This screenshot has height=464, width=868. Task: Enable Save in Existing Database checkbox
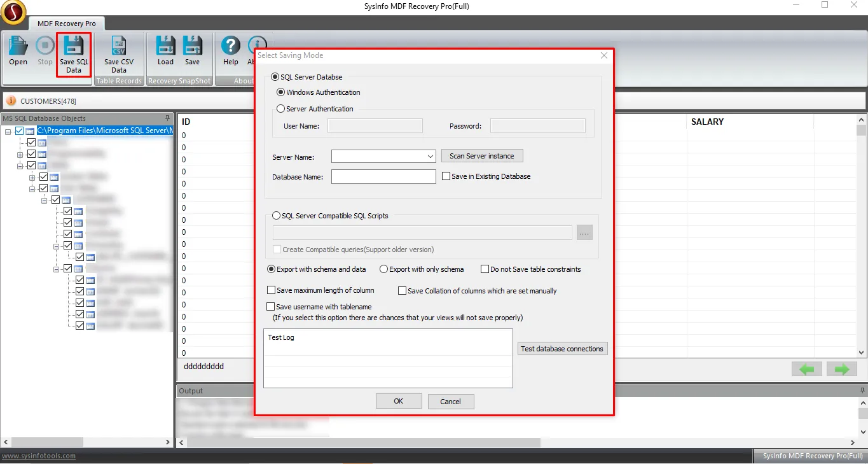(446, 176)
